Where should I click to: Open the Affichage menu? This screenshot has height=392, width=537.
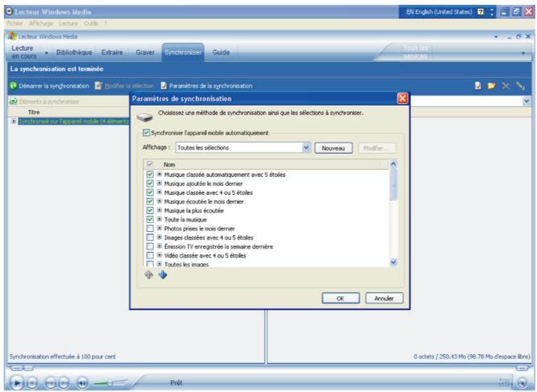coord(41,23)
